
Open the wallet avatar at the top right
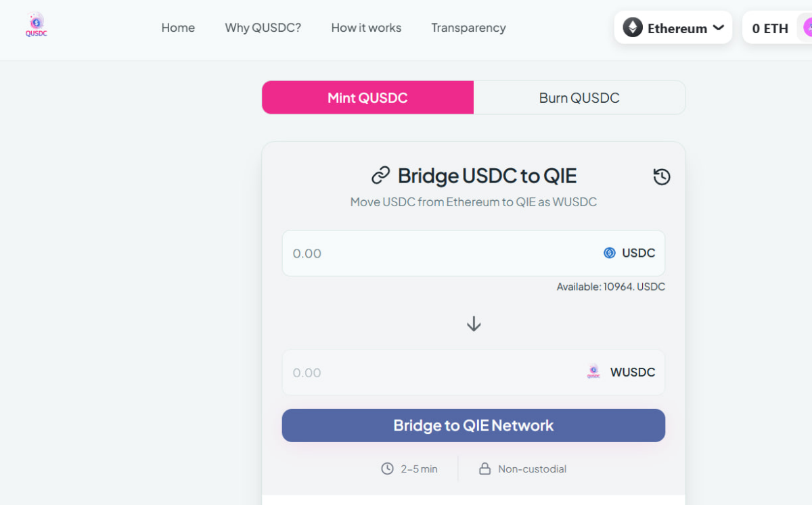click(x=807, y=28)
